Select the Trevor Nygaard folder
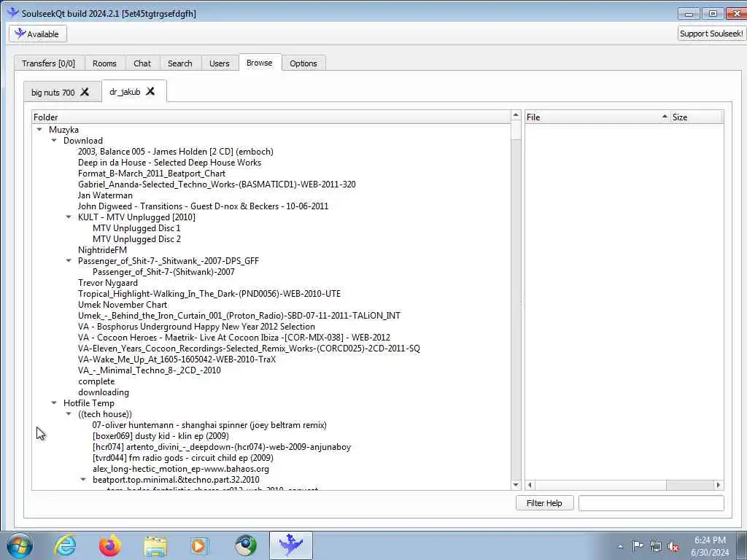747x560 pixels. pyautogui.click(x=108, y=283)
